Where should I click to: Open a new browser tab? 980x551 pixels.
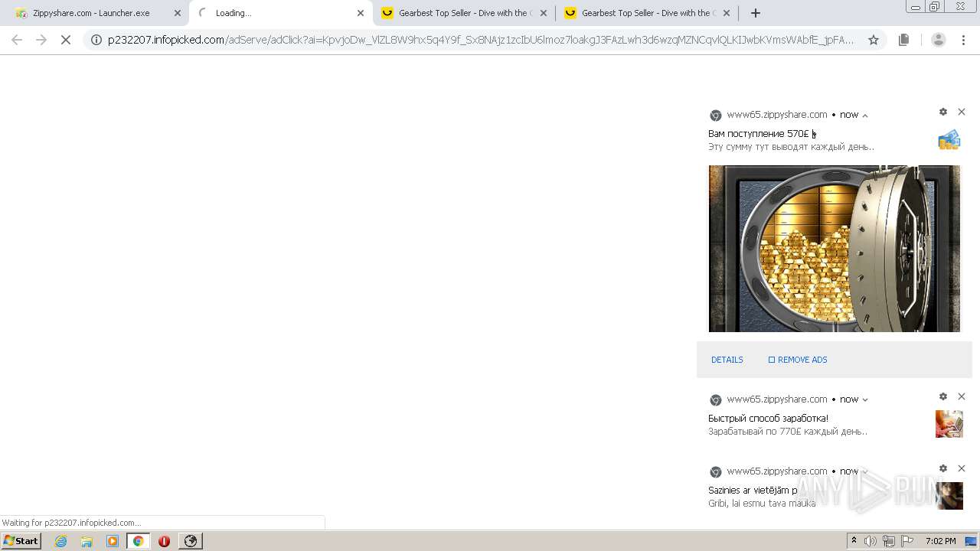(756, 13)
